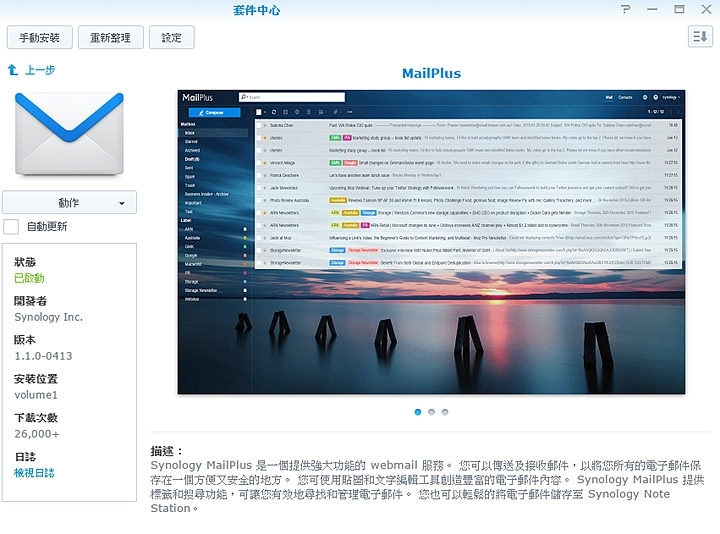
Task: Click the 套件中心 window title
Action: click(x=256, y=10)
